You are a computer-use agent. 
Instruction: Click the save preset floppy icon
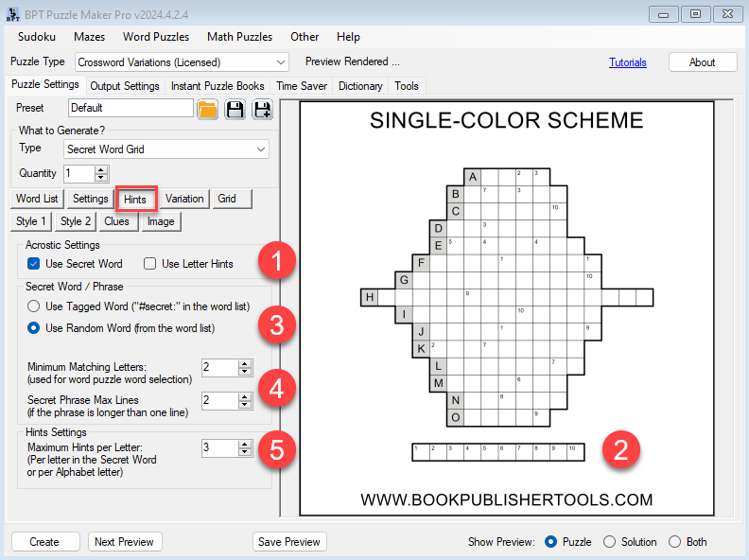[235, 109]
